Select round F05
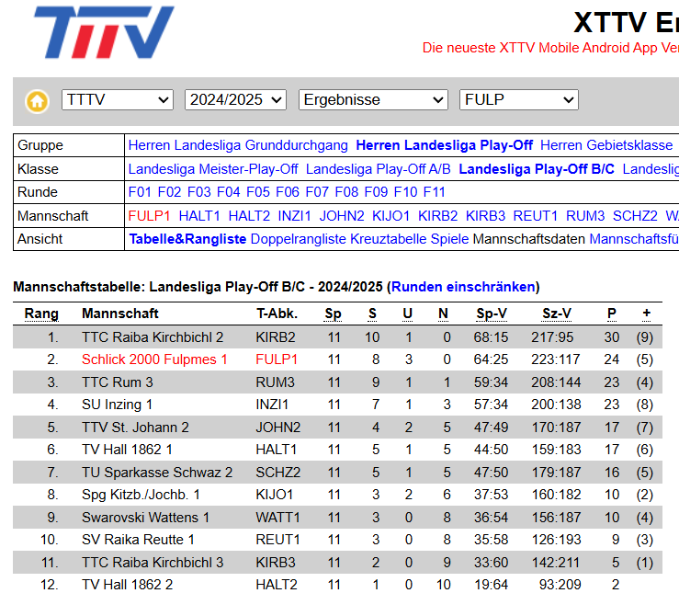Image resolution: width=679 pixels, height=616 pixels. point(257,192)
